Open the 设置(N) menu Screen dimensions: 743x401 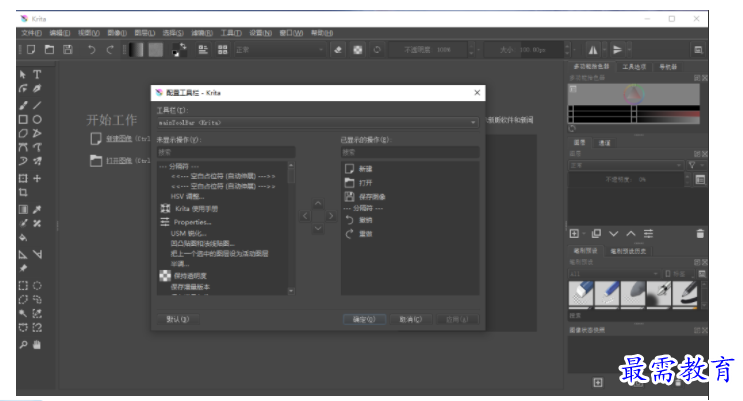tap(261, 33)
